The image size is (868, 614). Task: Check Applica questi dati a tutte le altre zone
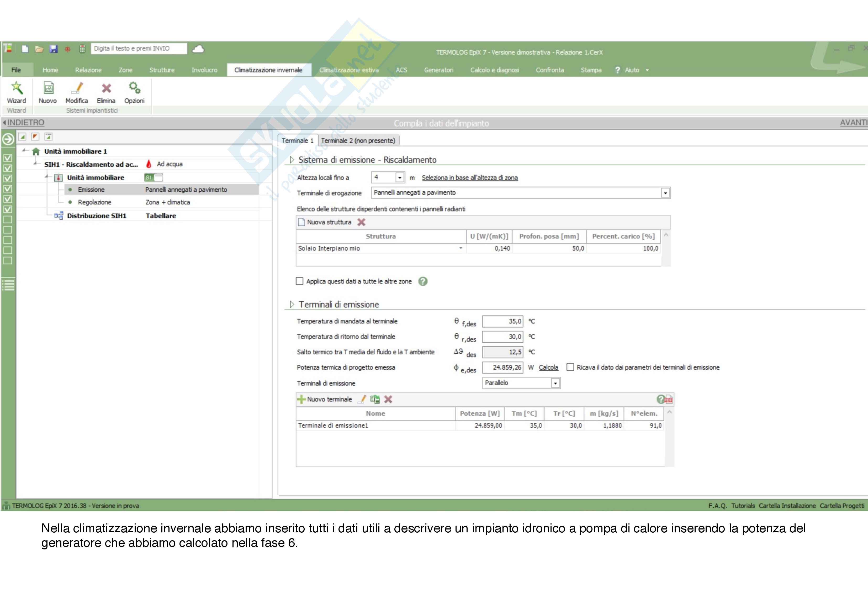pyautogui.click(x=300, y=281)
